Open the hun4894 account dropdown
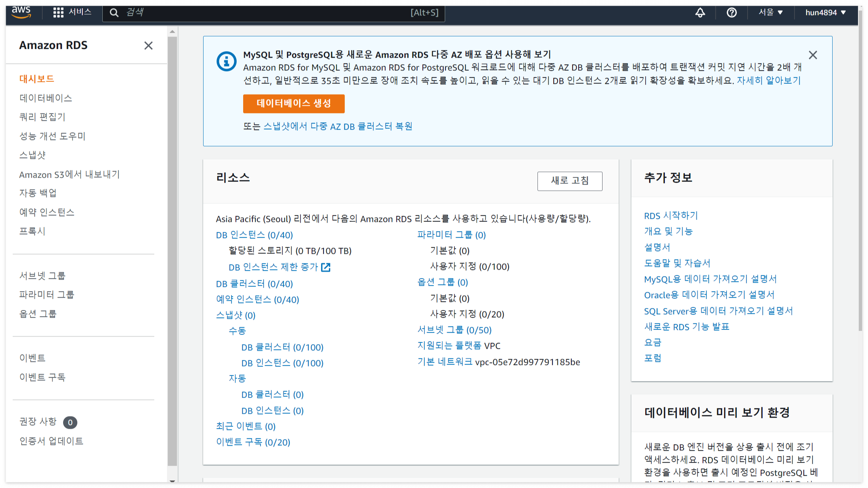Image resolution: width=868 pixels, height=488 pixels. [825, 13]
